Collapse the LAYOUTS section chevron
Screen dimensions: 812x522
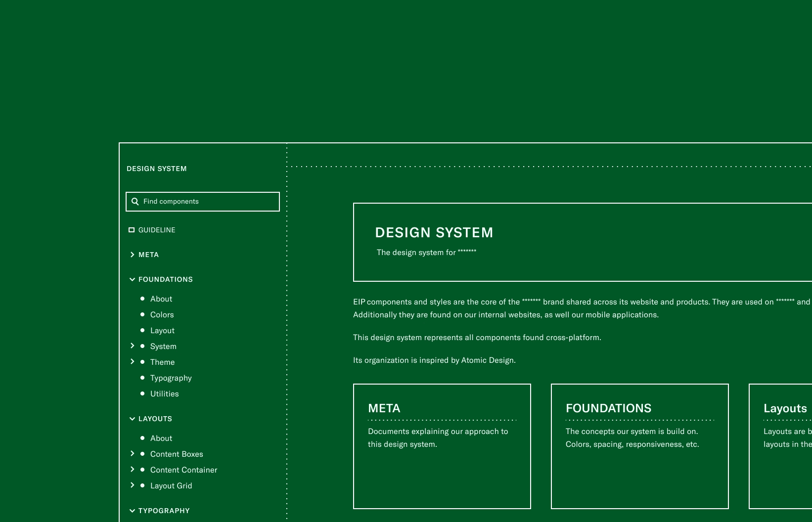[x=132, y=419]
